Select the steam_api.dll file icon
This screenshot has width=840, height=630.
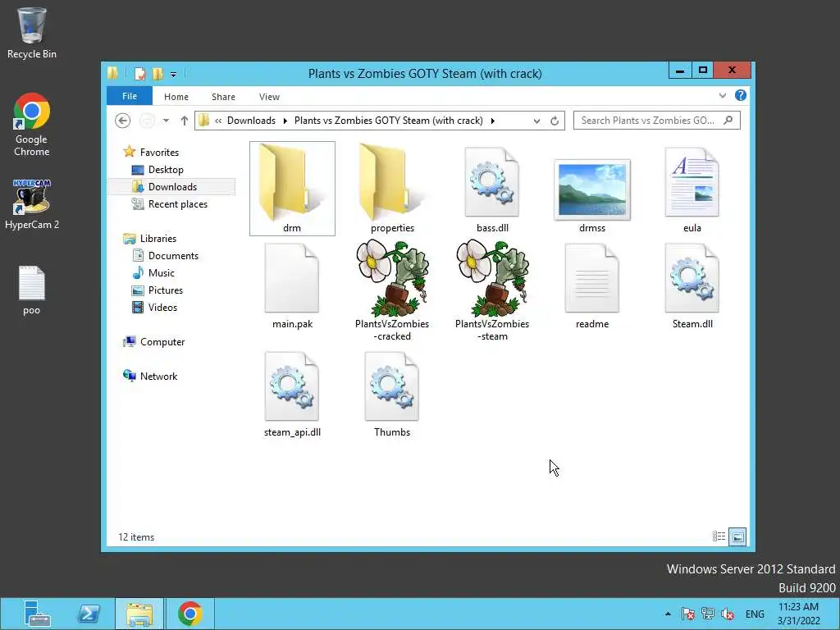tap(292, 386)
